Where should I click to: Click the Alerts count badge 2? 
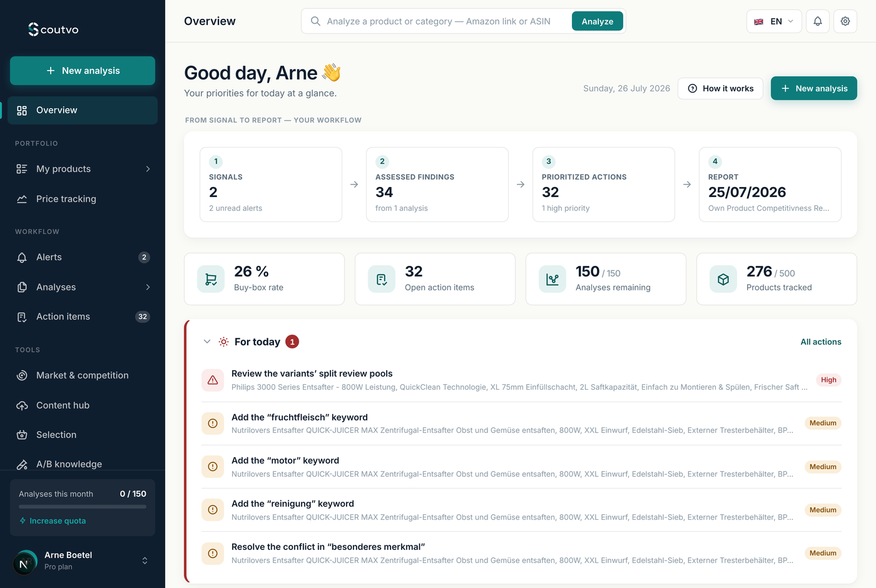pos(144,257)
